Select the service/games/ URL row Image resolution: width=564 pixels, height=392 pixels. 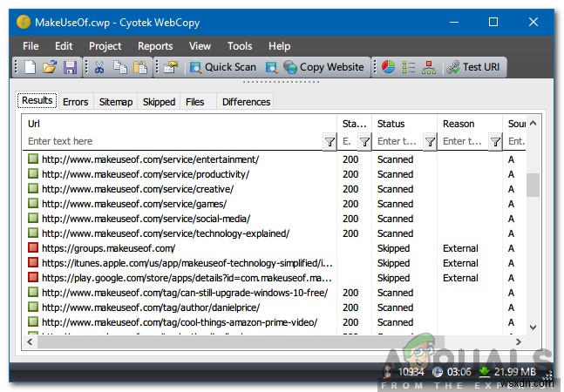[x=274, y=204]
